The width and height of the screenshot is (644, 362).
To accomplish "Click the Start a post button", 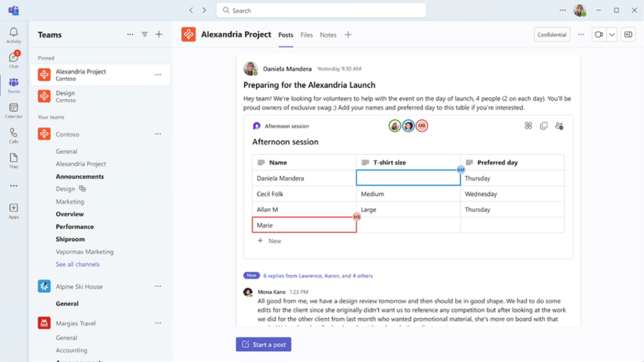I will [x=264, y=344].
